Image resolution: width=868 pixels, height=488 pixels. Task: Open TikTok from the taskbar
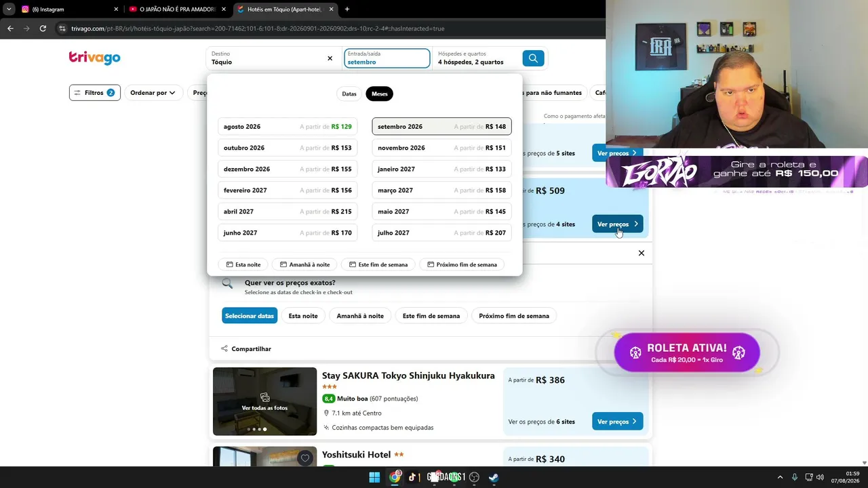(x=412, y=477)
